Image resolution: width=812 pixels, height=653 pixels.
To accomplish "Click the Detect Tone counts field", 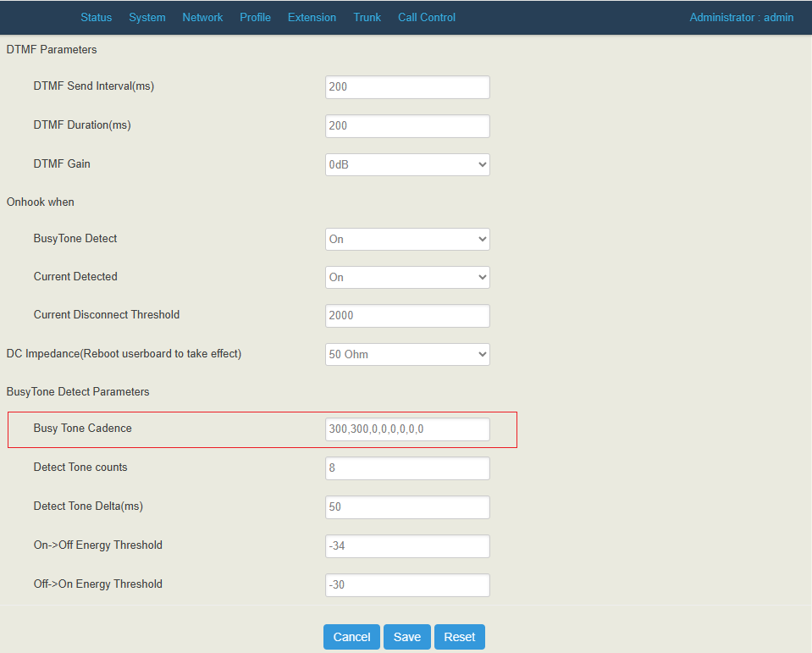I will click(407, 468).
